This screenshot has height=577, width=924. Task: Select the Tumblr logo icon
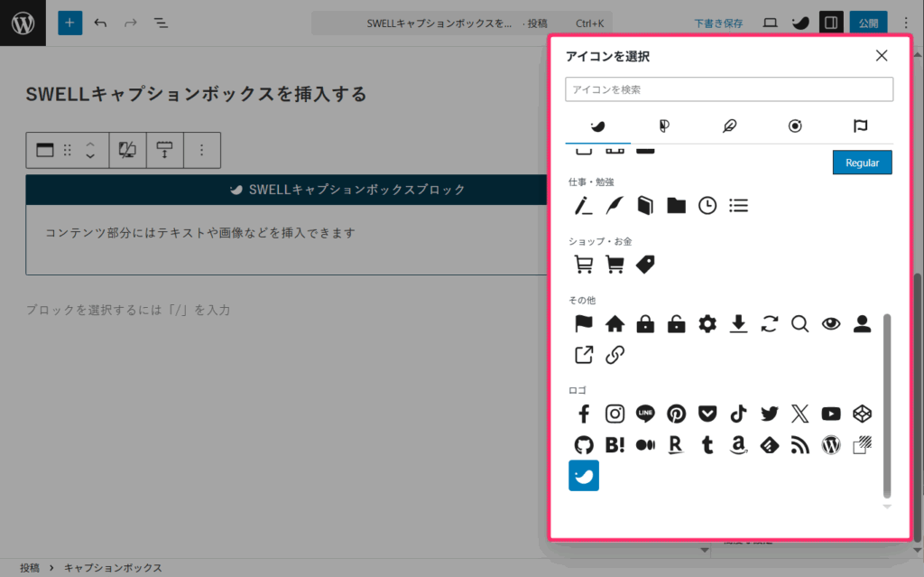(707, 445)
